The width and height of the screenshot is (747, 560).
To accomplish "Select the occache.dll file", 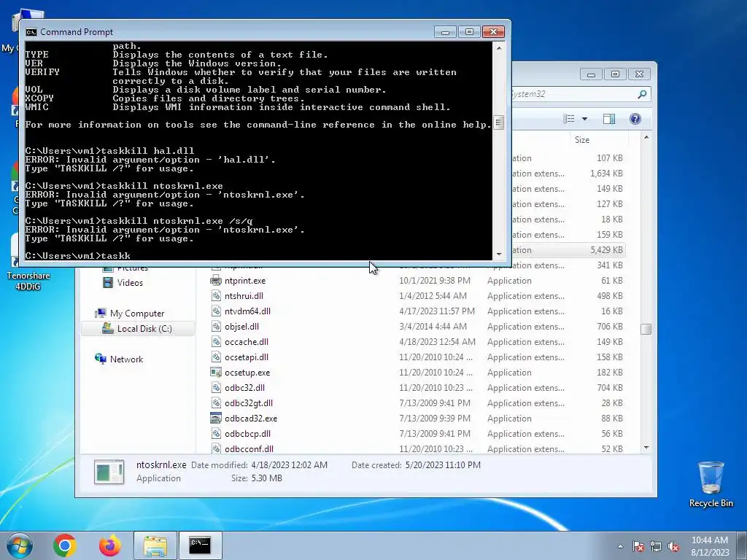I will point(247,342).
